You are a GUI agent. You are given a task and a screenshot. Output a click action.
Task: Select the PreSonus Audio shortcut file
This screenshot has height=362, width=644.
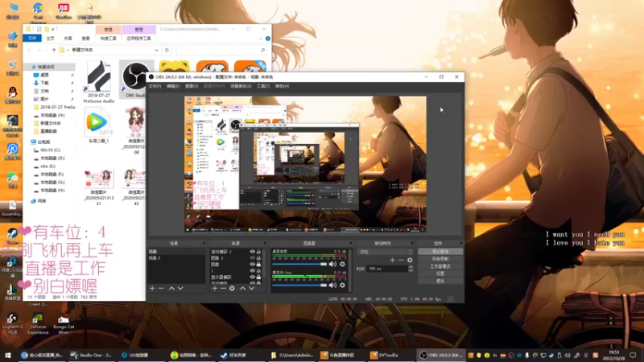click(x=98, y=82)
